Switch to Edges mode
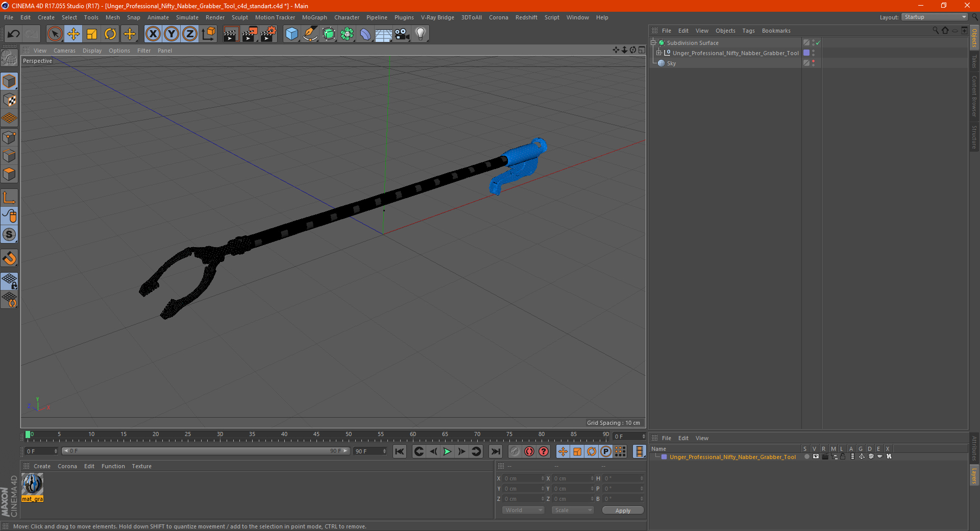The image size is (980, 531). [9, 156]
